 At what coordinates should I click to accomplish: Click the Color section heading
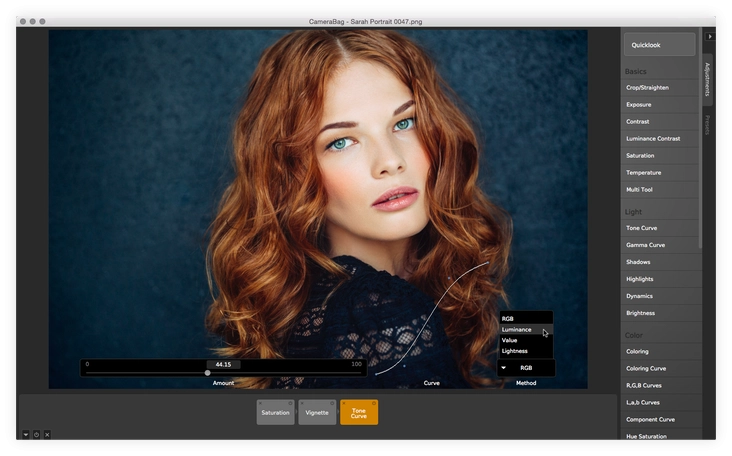pyautogui.click(x=633, y=335)
